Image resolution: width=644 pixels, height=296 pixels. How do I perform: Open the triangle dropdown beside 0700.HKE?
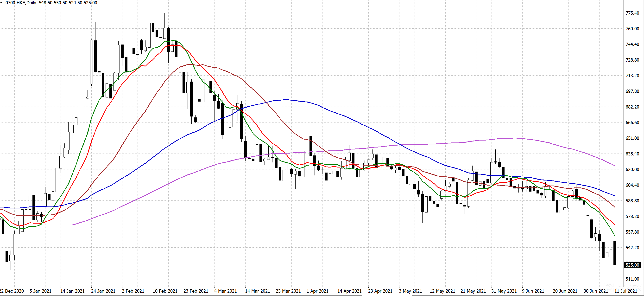[2, 3]
